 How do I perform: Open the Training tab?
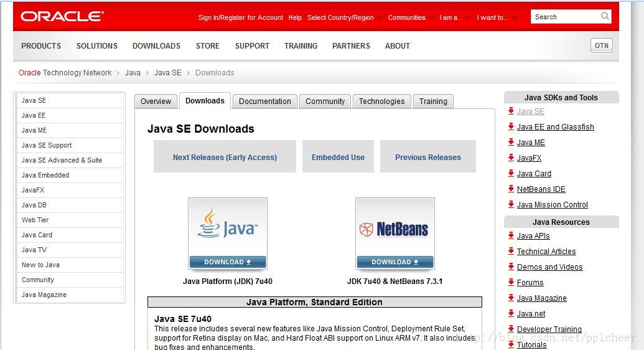pos(433,101)
